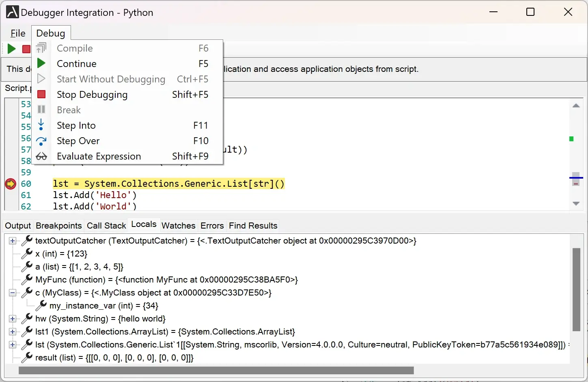Expand the lst1 ArrayList node
The width and height of the screenshot is (588, 382).
point(12,332)
